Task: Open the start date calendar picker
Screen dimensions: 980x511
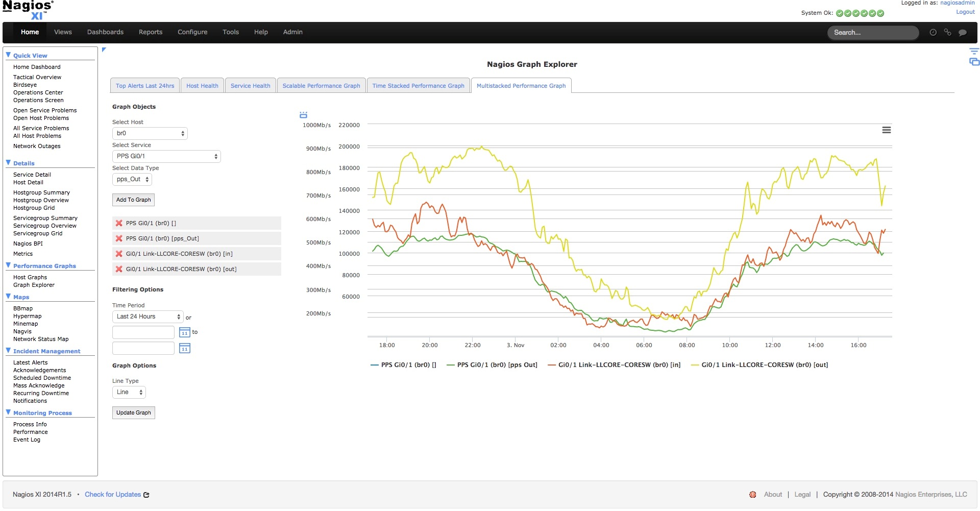Action: click(x=185, y=333)
